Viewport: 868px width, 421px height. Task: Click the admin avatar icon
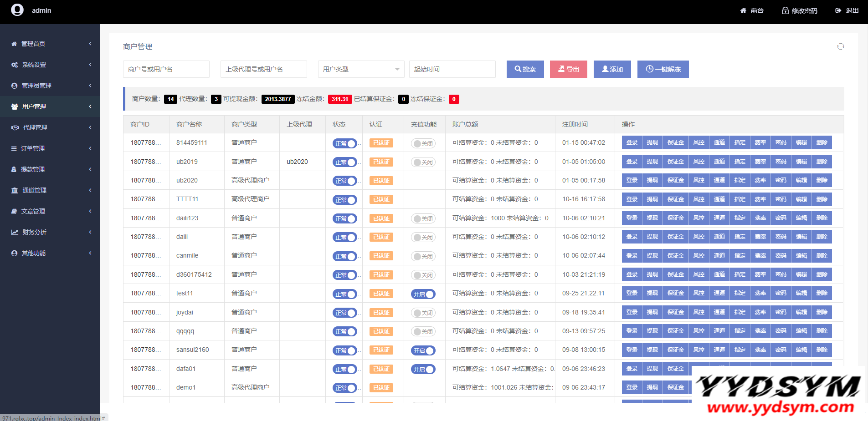(17, 10)
